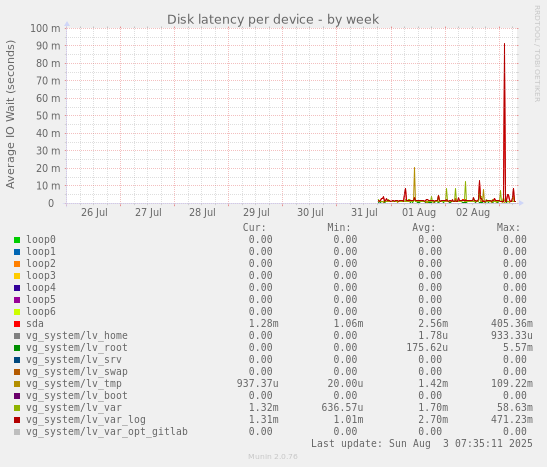This screenshot has height=467, width=547.
Task: Click the lv_home gray color swatch
Action: pyautogui.click(x=17, y=336)
